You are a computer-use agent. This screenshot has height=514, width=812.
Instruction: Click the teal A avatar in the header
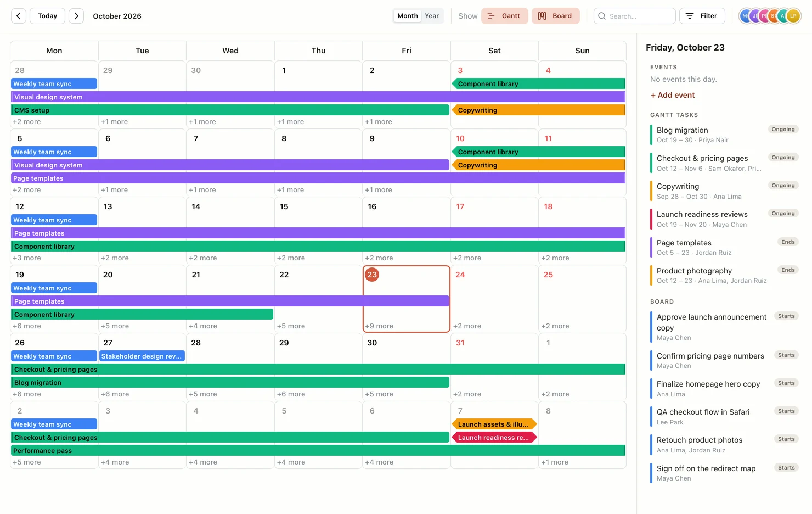pos(783,16)
